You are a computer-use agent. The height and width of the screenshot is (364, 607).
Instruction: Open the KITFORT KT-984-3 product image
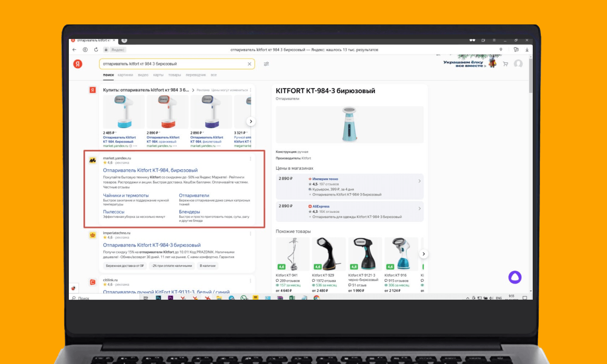350,124
